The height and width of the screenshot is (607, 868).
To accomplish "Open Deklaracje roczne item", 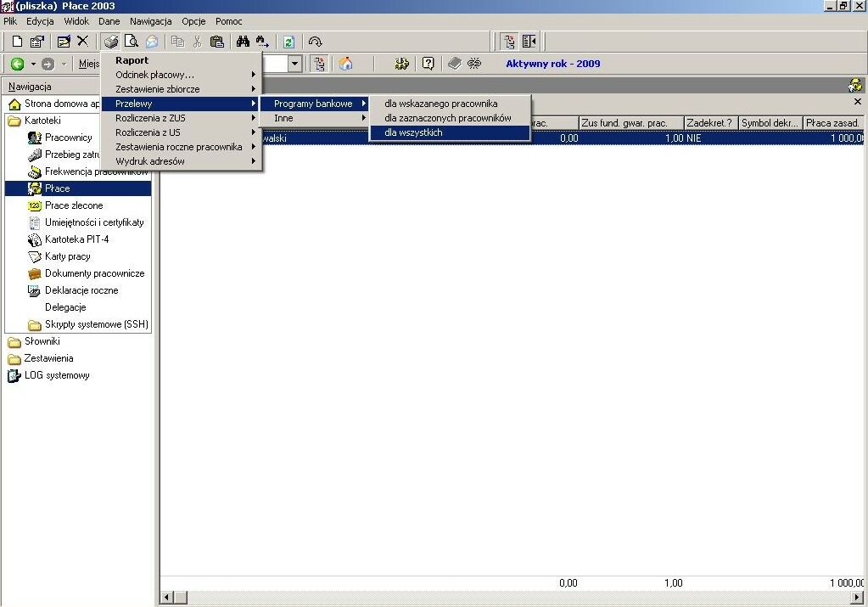I will click(73, 290).
